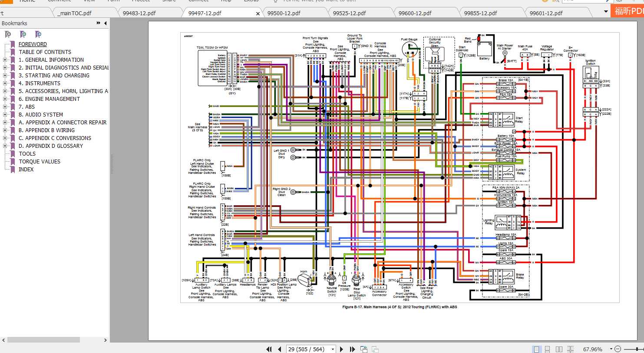This screenshot has height=353, width=644.
Task: Jump to the last page
Action: 352,349
